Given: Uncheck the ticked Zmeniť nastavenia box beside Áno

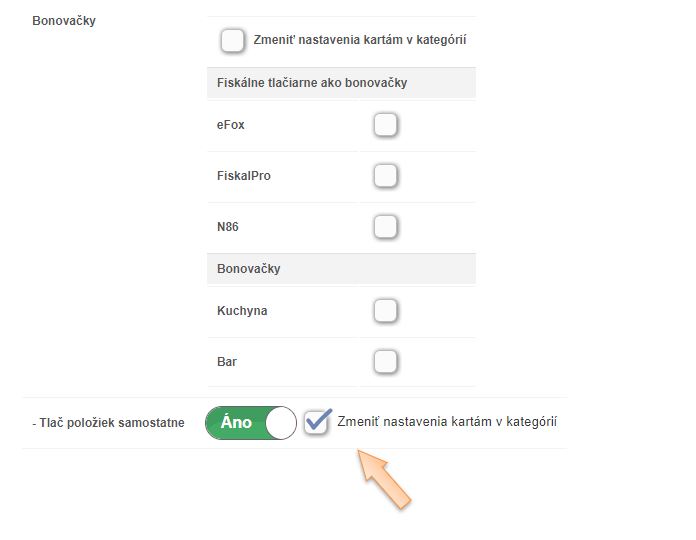Looking at the screenshot, I should (317, 422).
